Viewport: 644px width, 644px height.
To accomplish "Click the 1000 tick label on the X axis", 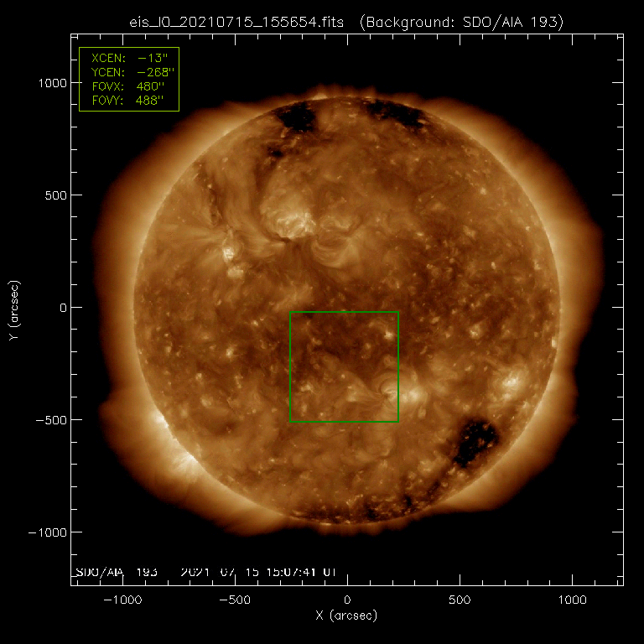I will pos(572,600).
